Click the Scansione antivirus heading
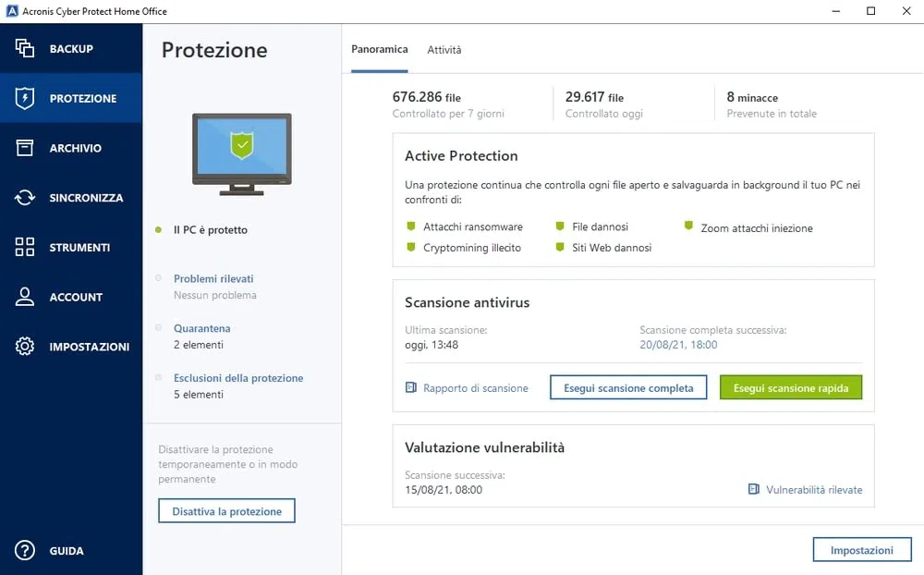The image size is (924, 575). (x=468, y=302)
